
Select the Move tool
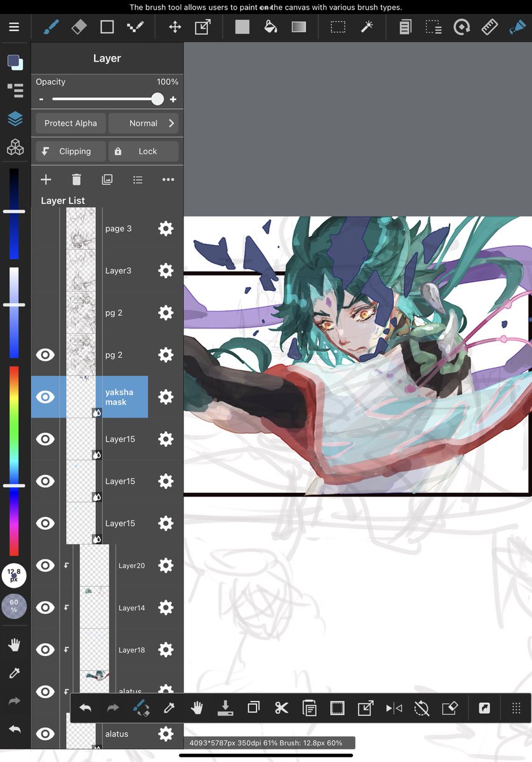coord(175,27)
